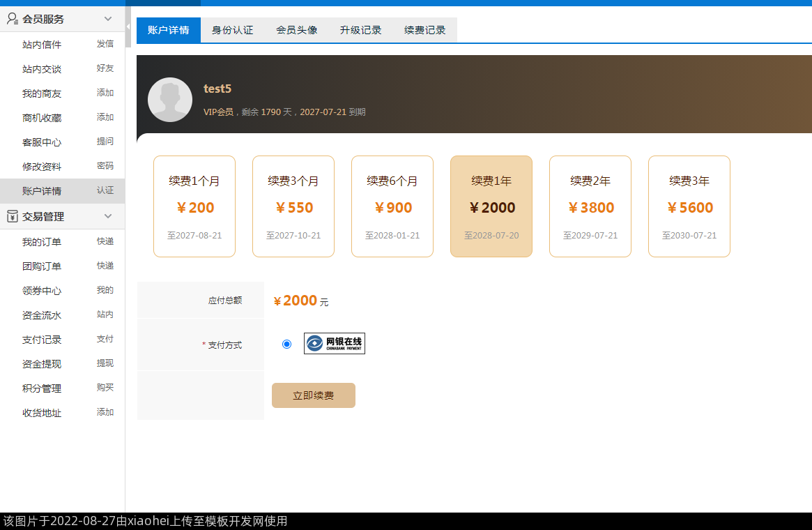
Task: Collapse the left sidebar with arrow handle
Action: tap(128, 26)
